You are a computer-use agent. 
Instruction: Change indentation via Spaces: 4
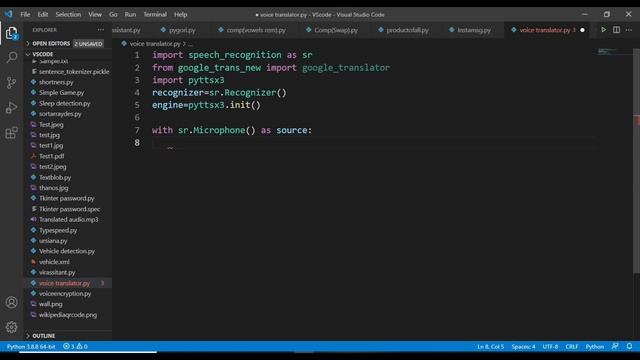(x=523, y=347)
